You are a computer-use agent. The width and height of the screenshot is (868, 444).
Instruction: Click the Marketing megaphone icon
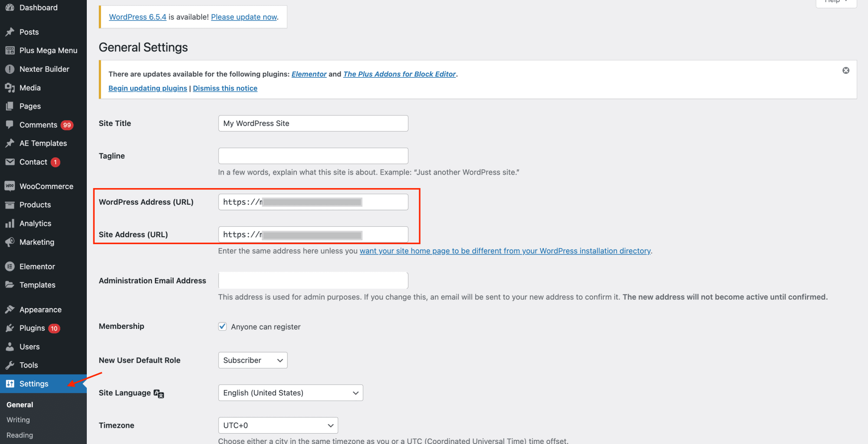10,242
